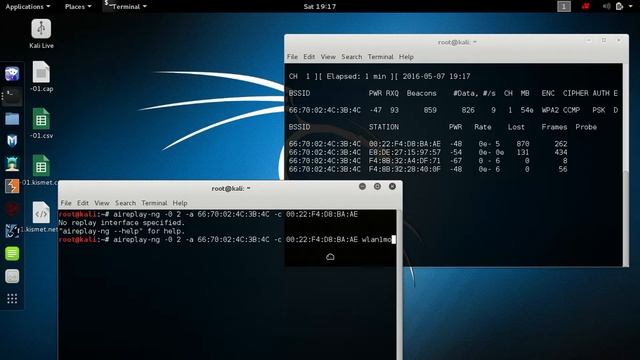Click the WPA2 encryption value in airodump
This screenshot has width=640, height=360.
[550, 110]
